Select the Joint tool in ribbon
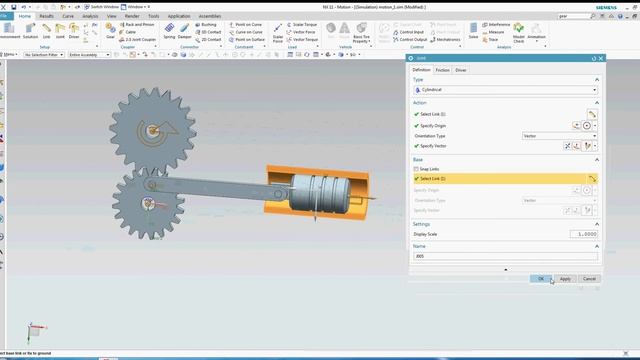Viewport: 640px width, 360px height. [60, 31]
